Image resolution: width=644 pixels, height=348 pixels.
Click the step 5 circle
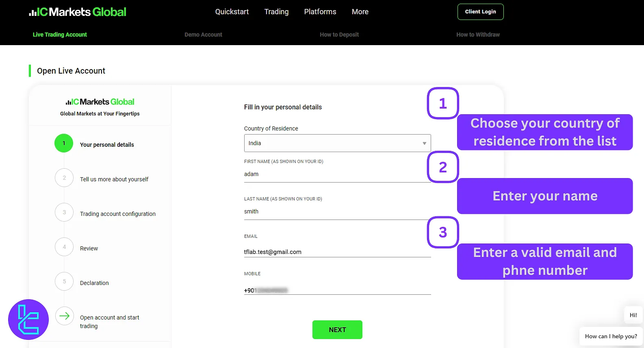click(64, 281)
